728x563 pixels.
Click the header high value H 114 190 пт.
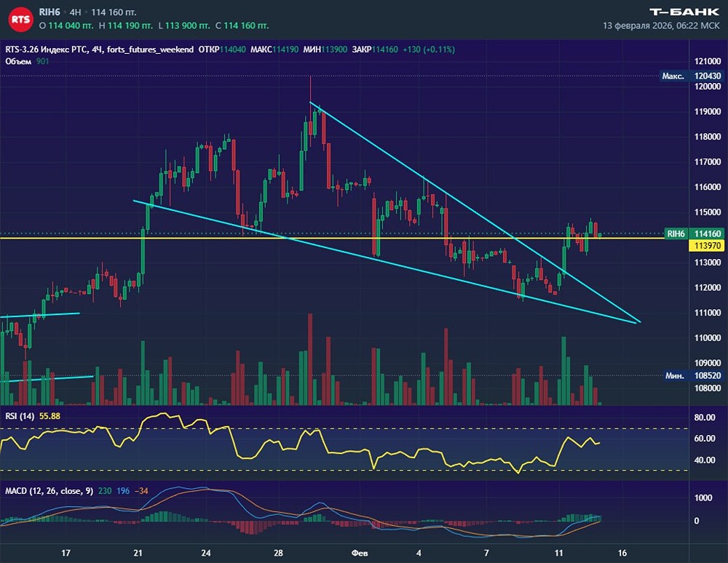pyautogui.click(x=126, y=26)
